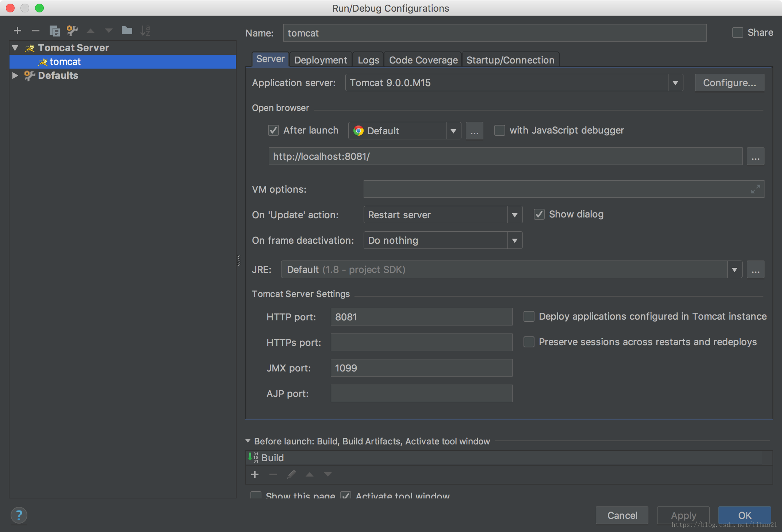The image size is (782, 532).
Task: Click the Configure... button
Action: coord(729,83)
